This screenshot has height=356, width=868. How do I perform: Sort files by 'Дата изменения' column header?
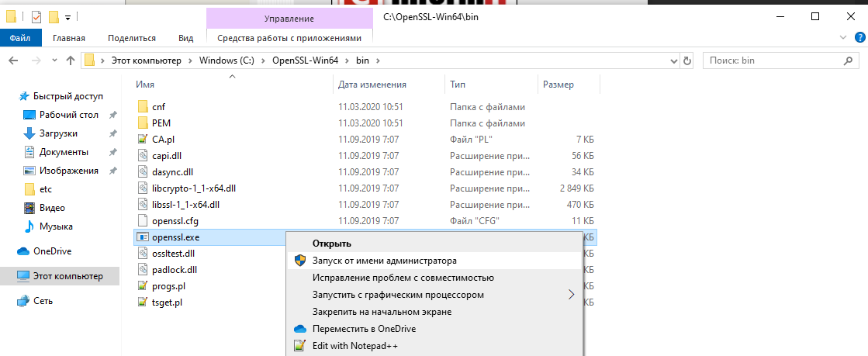372,85
